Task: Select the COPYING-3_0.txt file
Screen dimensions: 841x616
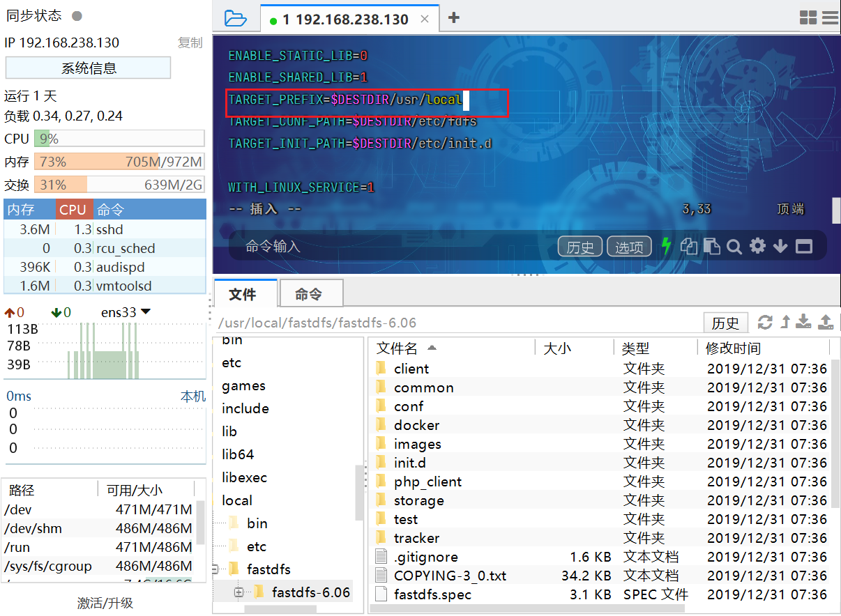Action: [x=600, y=576]
